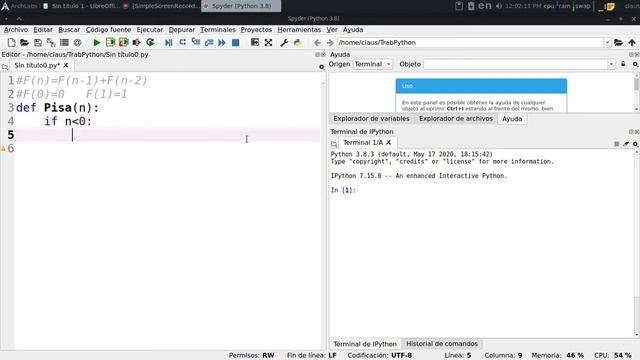Start debugging with the debug file icon

[169, 42]
